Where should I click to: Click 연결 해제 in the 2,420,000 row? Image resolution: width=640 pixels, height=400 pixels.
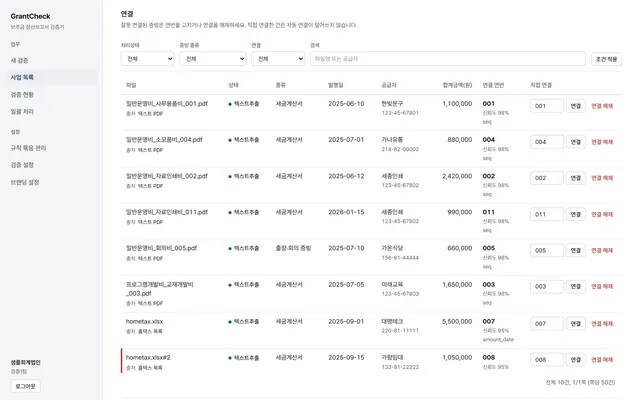602,178
